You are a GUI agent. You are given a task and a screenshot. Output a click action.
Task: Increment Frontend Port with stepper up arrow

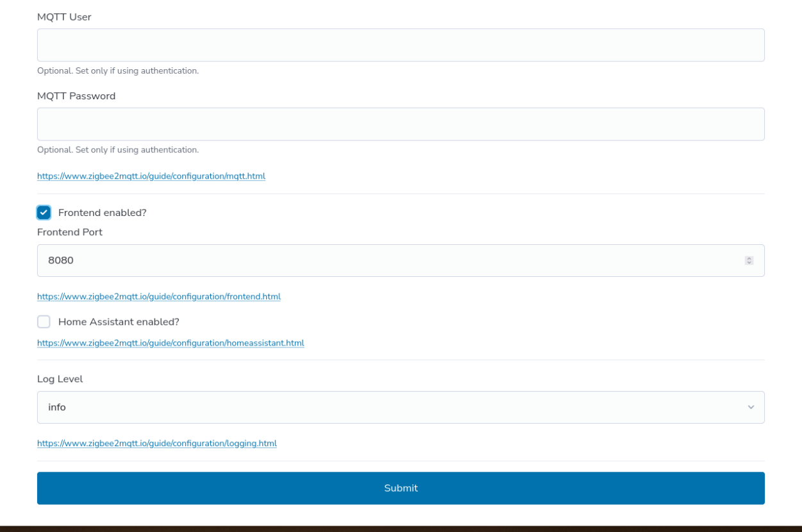pos(749,258)
